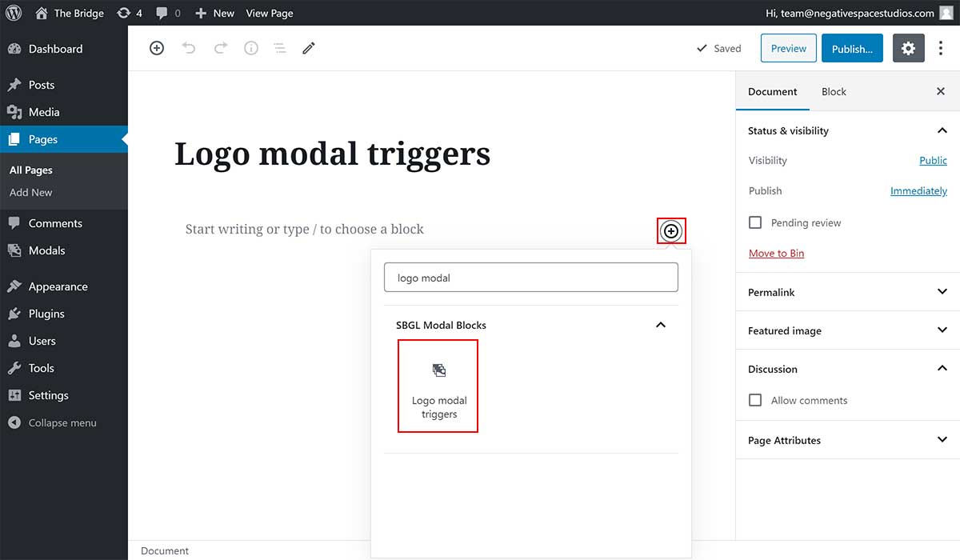This screenshot has width=960, height=560.
Task: Expand the Featured image panel
Action: [847, 330]
